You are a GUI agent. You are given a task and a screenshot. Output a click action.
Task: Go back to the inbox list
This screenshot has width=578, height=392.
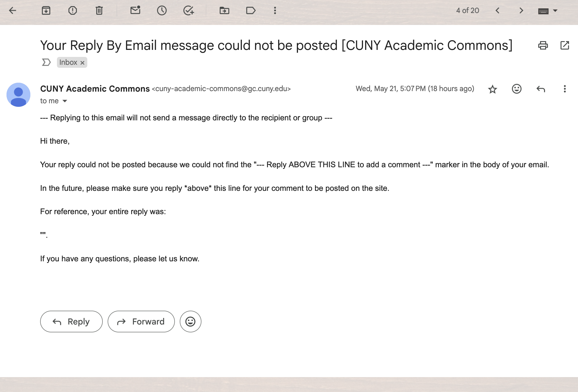point(12,11)
